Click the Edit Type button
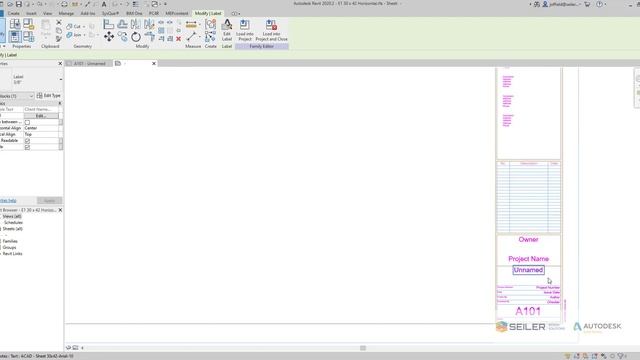Viewport: 640px width, 360px height. [x=49, y=96]
